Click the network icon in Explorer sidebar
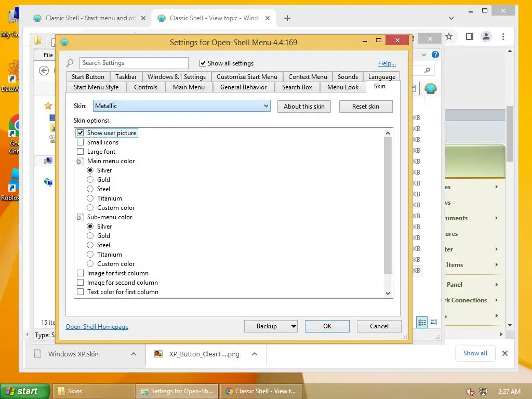The width and height of the screenshot is (532, 399). 48,182
